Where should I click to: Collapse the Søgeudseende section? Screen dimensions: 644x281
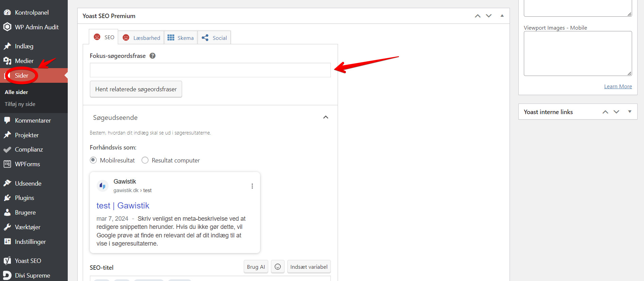tap(325, 118)
